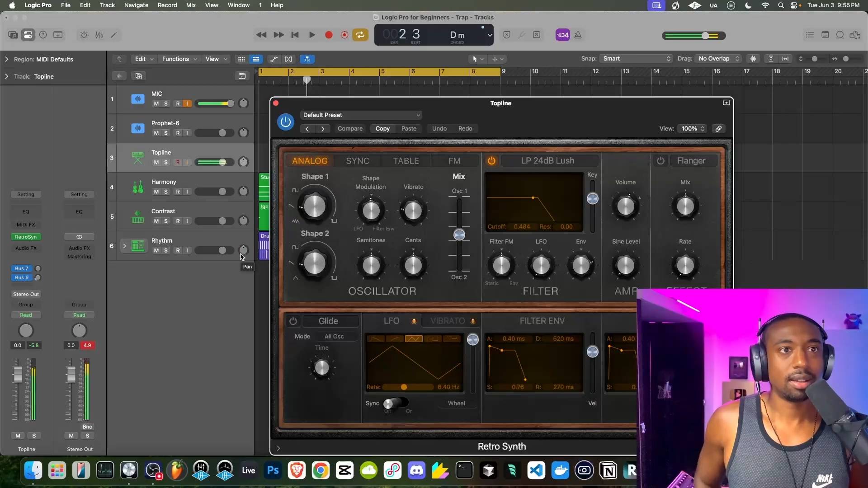This screenshot has width=868, height=488.
Task: Toggle the Inspector panel button
Action: 28,35
